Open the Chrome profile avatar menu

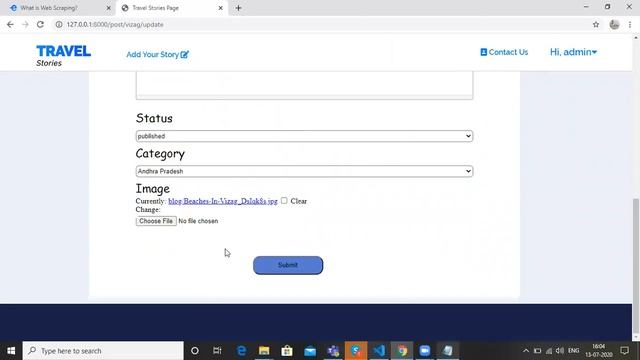(614, 24)
